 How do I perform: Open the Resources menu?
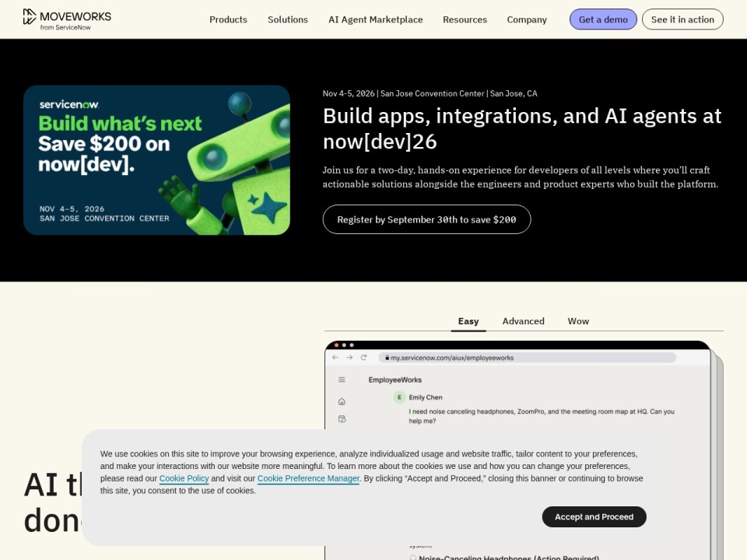465,19
